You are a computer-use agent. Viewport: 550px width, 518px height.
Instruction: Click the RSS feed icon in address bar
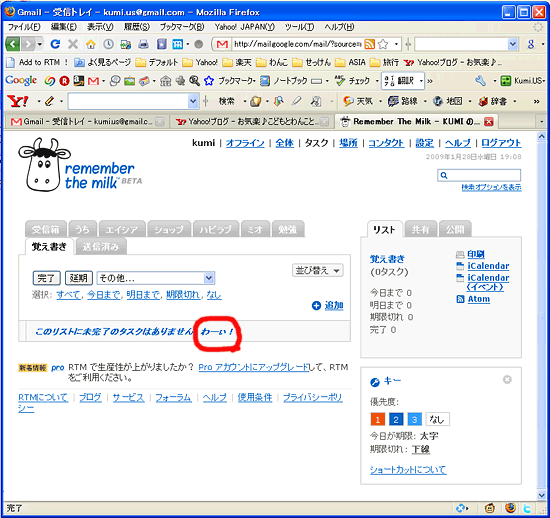pos(370,44)
